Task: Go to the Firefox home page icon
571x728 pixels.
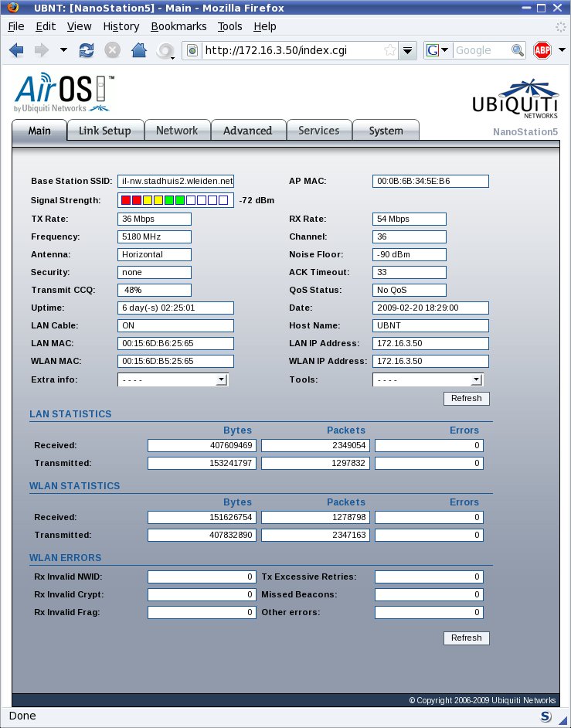Action: click(x=139, y=50)
